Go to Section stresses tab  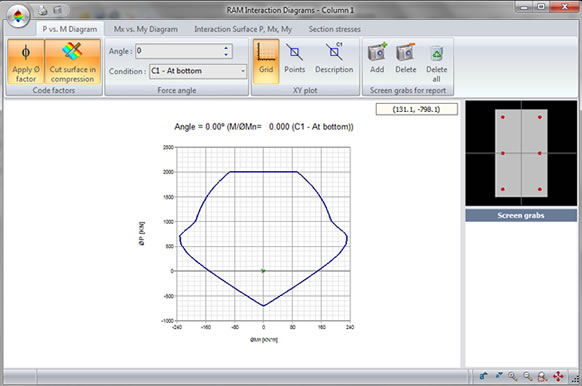coord(334,29)
